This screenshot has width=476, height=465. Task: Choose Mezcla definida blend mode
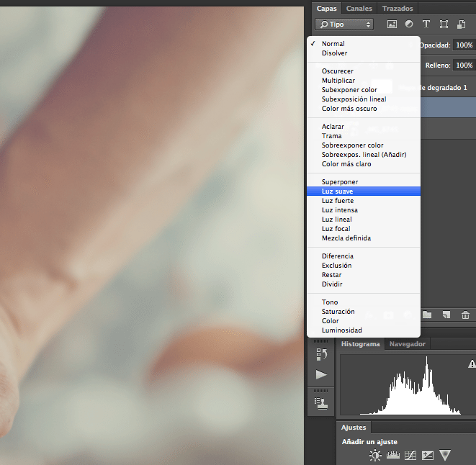pyautogui.click(x=364, y=238)
